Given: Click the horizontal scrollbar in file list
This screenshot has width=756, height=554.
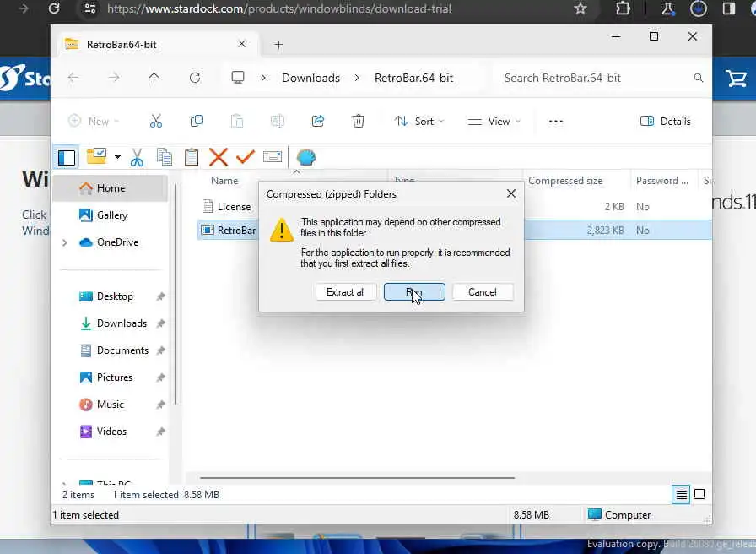Looking at the screenshot, I should click(357, 477).
